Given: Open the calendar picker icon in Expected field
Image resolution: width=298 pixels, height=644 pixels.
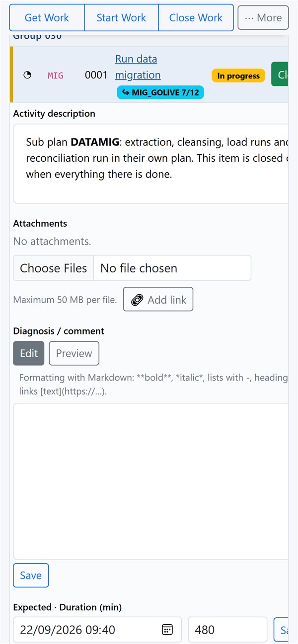Looking at the screenshot, I should pos(167,630).
